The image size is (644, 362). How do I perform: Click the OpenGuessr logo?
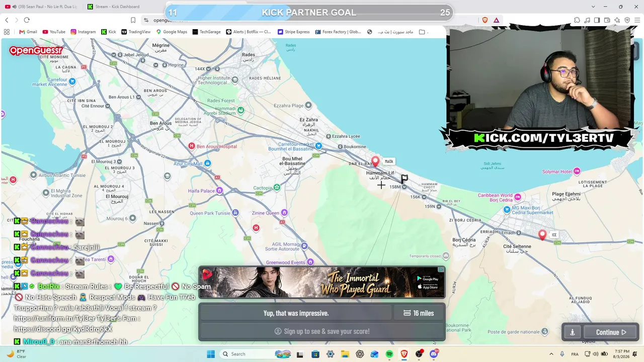36,50
